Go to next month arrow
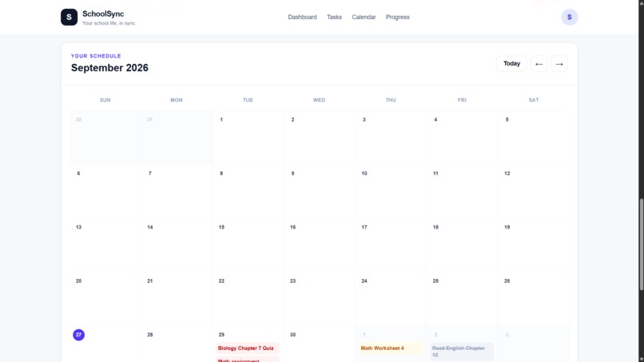 [559, 64]
